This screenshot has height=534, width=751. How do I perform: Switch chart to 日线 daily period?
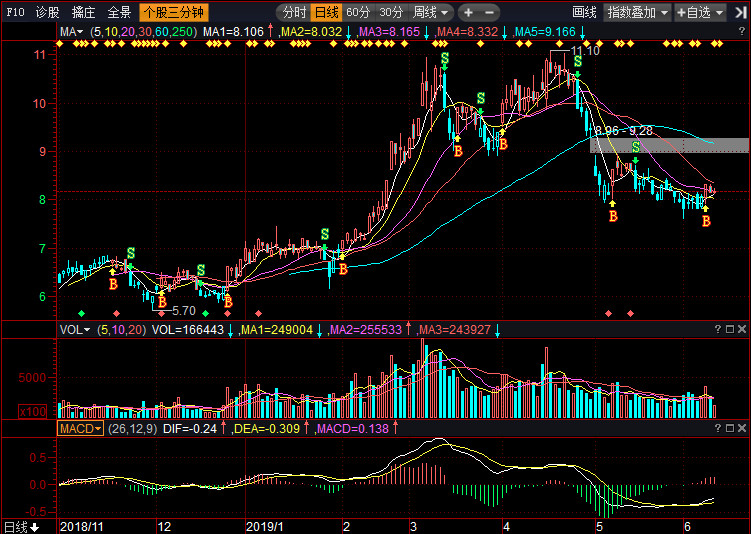click(326, 13)
